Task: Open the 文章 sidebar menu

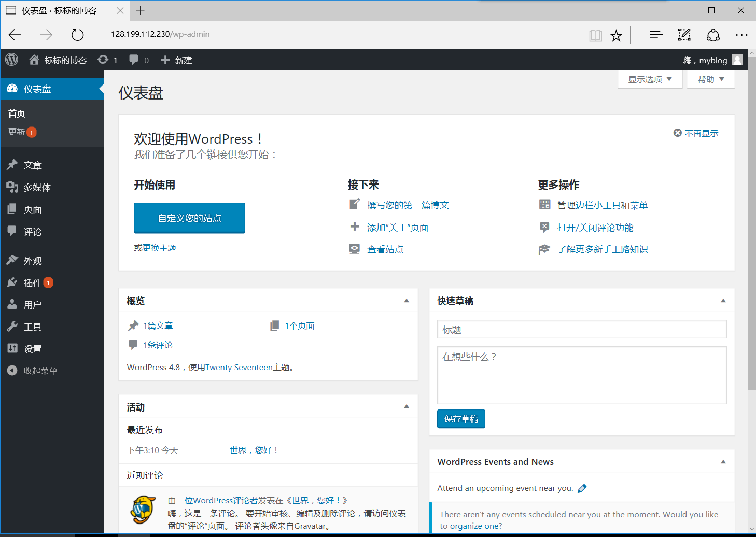Action: (52, 165)
